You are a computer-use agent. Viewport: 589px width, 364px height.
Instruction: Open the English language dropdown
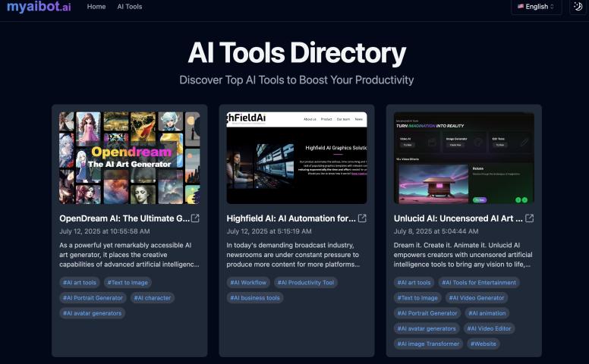click(x=537, y=7)
